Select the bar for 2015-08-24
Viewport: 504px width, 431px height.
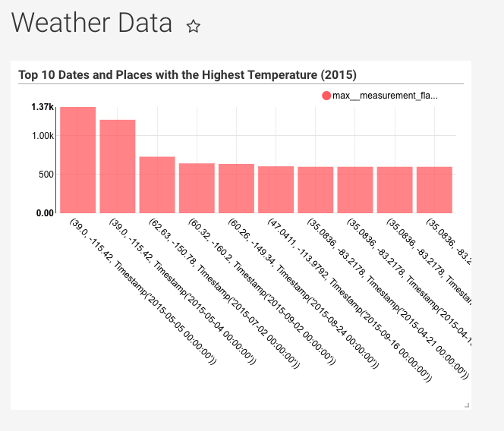(x=236, y=188)
